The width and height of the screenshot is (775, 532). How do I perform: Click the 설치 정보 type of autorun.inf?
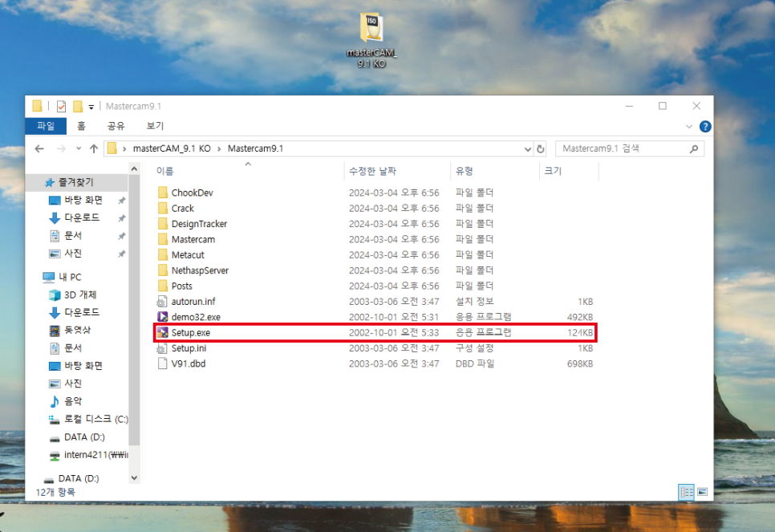474,302
